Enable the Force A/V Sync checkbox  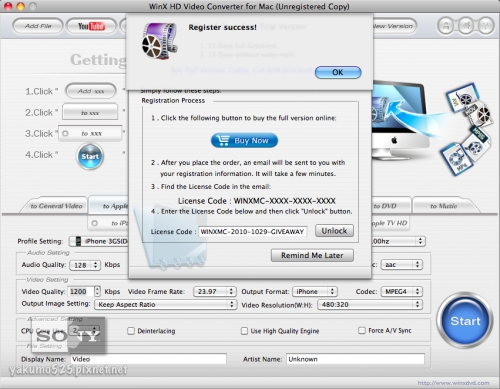(x=362, y=330)
